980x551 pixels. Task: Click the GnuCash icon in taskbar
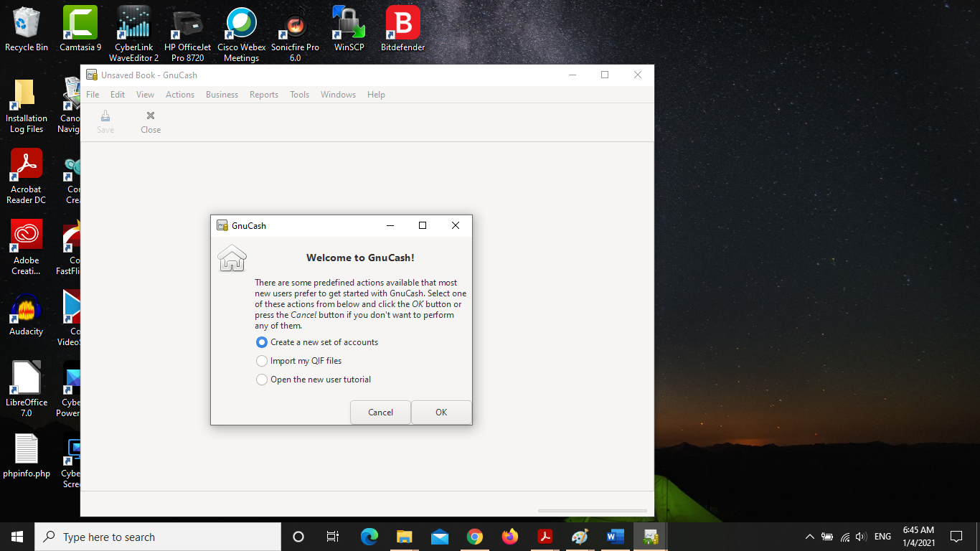[x=651, y=537]
